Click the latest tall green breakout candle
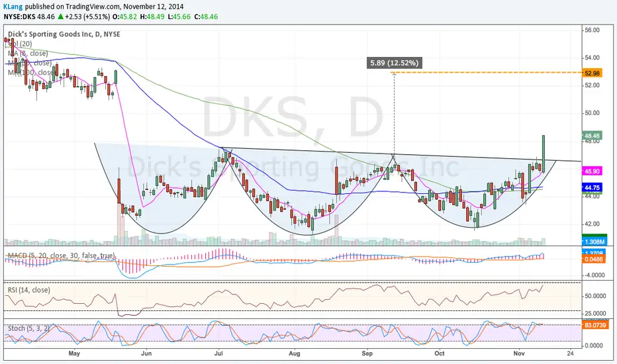 coord(544,154)
